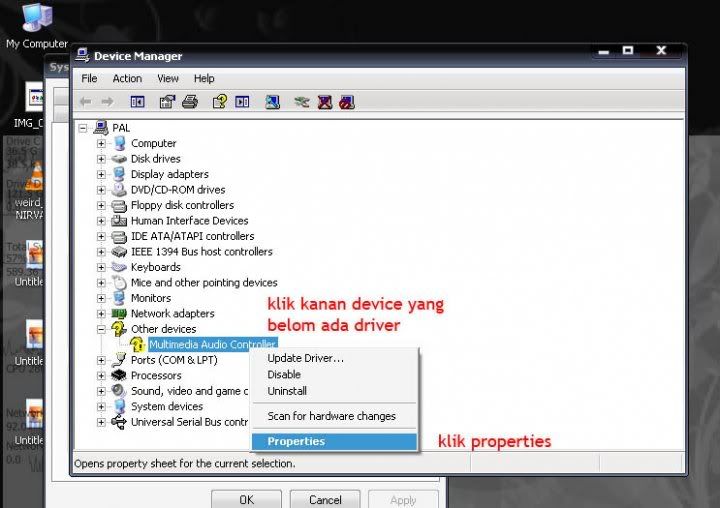Click the Multimedia Audio Controller warning icon
The image size is (720, 508).
tap(137, 344)
